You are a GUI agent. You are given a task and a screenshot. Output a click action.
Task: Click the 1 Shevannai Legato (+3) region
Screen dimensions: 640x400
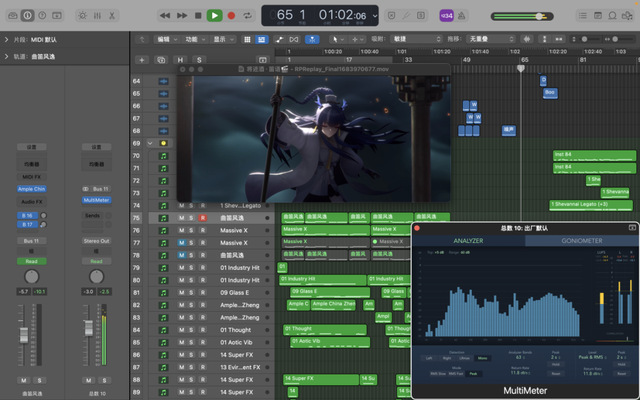pyautogui.click(x=591, y=205)
